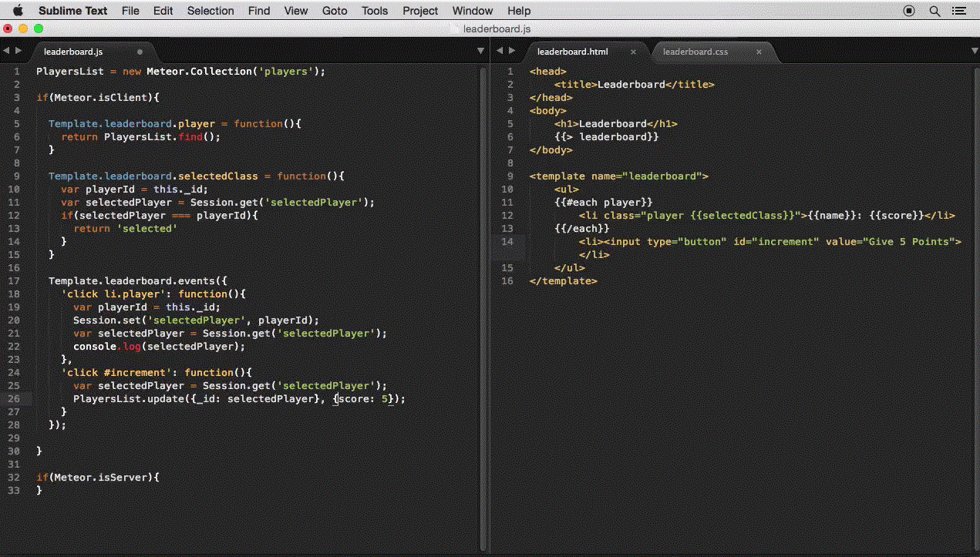Screen dimensions: 980x557
Task: Open the Tools menu
Action: pos(375,11)
